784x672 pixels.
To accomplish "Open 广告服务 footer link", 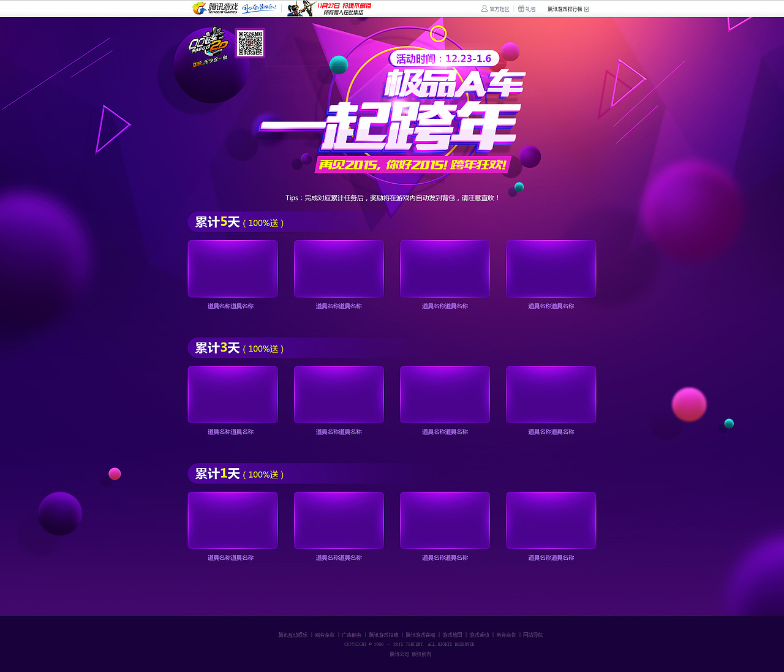I will pos(352,635).
